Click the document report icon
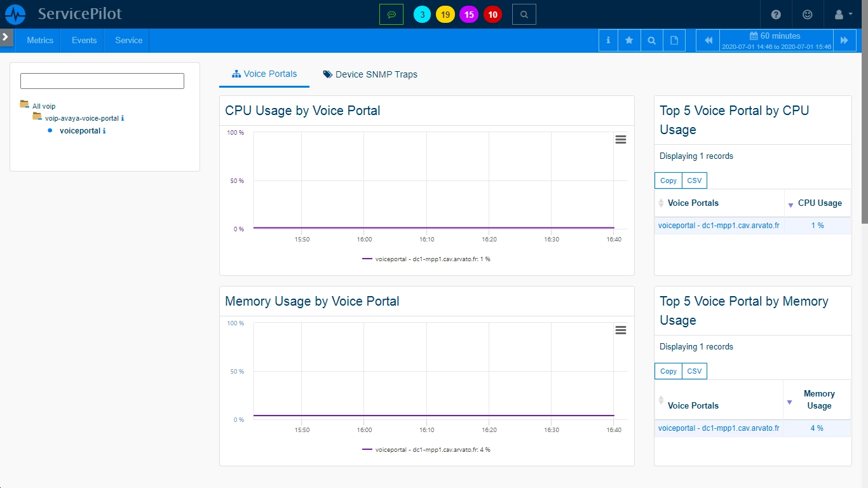868x488 pixels. click(674, 40)
